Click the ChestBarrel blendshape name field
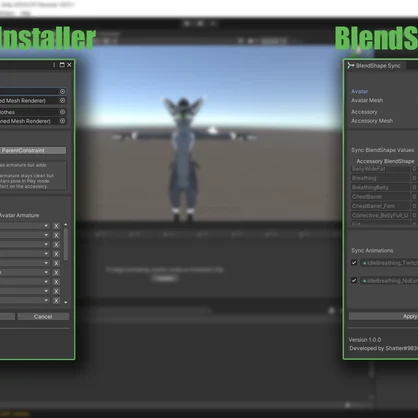 tap(380, 197)
